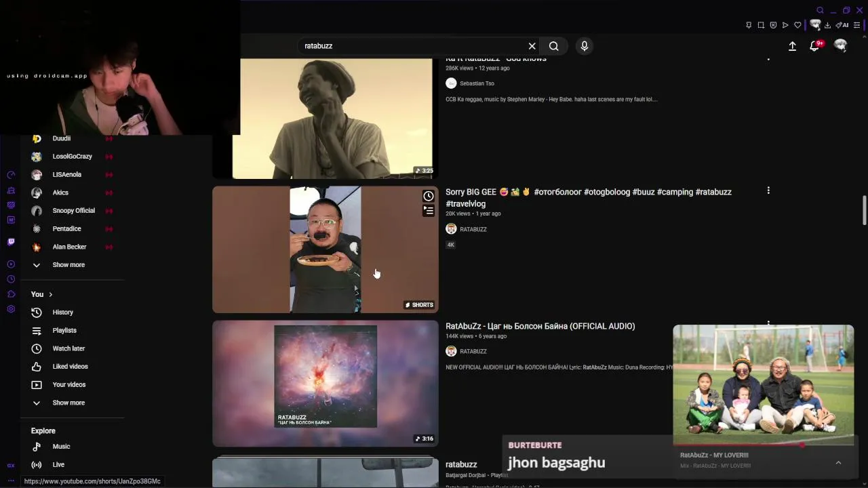Open three-dot menu for 'Sorry BIG GEE' video
This screenshot has height=488, width=868.
(768, 191)
